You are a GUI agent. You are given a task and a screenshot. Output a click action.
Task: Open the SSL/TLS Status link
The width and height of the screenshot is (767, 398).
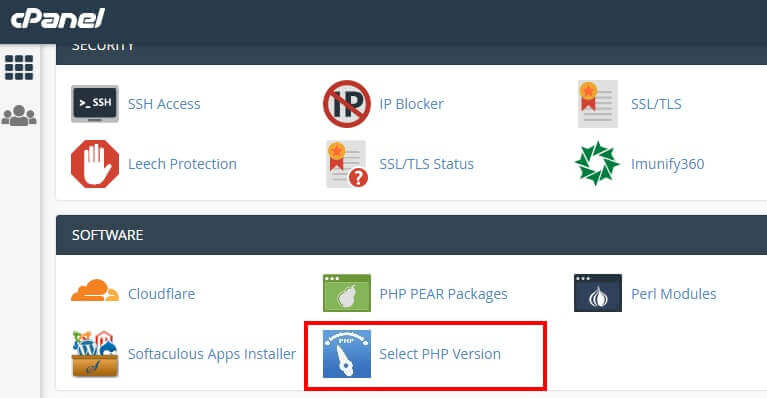tap(427, 164)
